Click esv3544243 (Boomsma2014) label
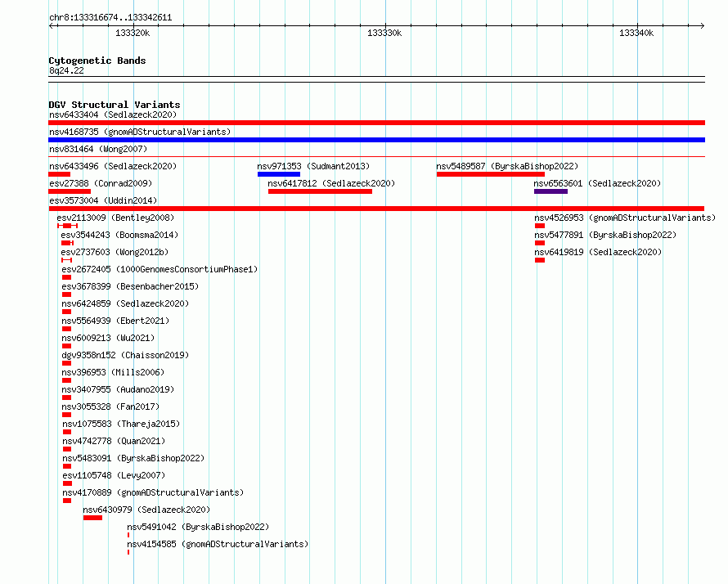The image size is (728, 584). [119, 235]
